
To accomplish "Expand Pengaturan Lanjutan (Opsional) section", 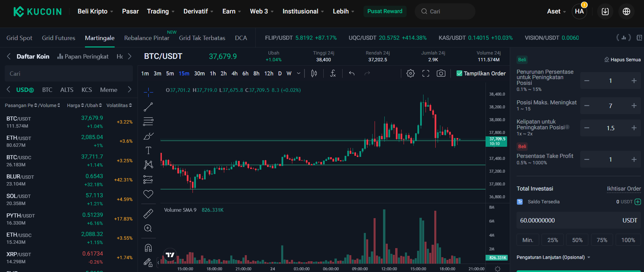I will pyautogui.click(x=553, y=257).
